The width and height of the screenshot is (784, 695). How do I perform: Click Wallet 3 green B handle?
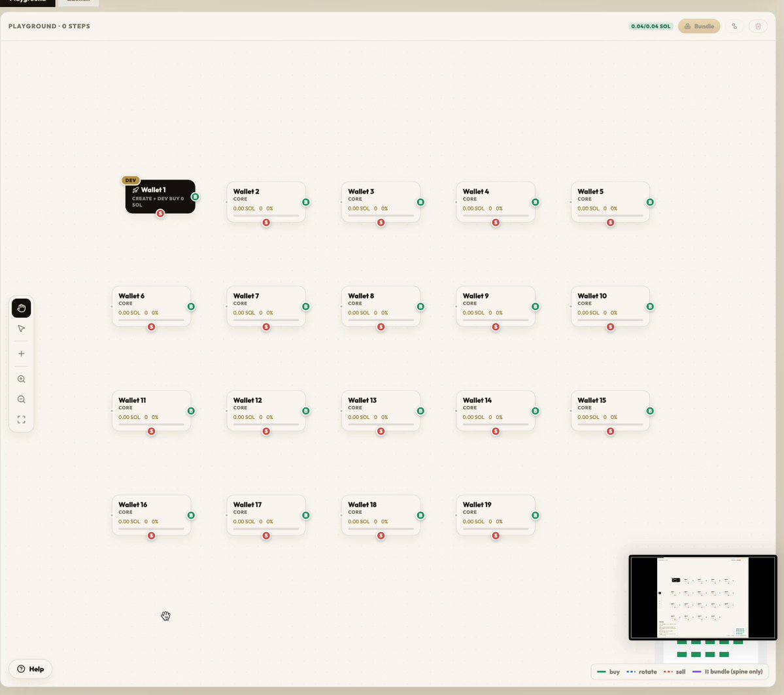(x=420, y=202)
